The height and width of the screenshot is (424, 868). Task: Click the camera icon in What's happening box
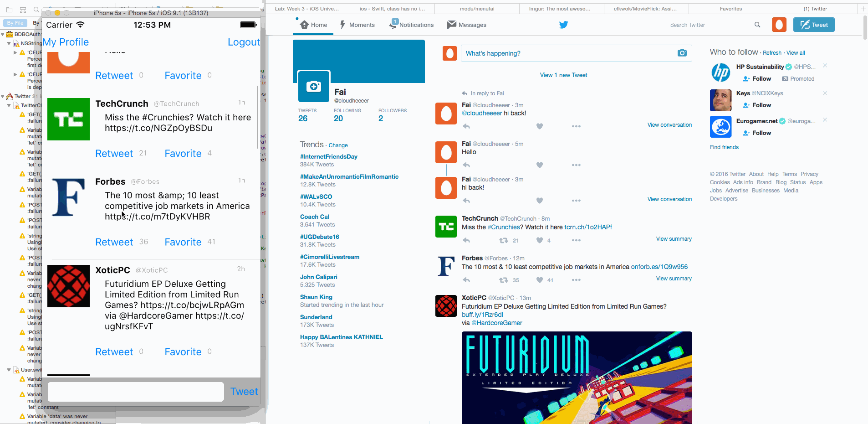682,53
